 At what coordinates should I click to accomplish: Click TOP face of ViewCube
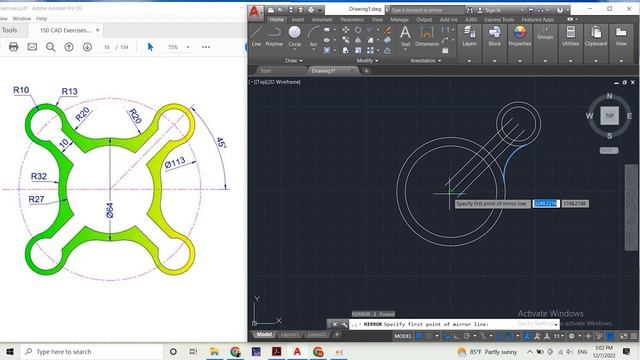609,116
